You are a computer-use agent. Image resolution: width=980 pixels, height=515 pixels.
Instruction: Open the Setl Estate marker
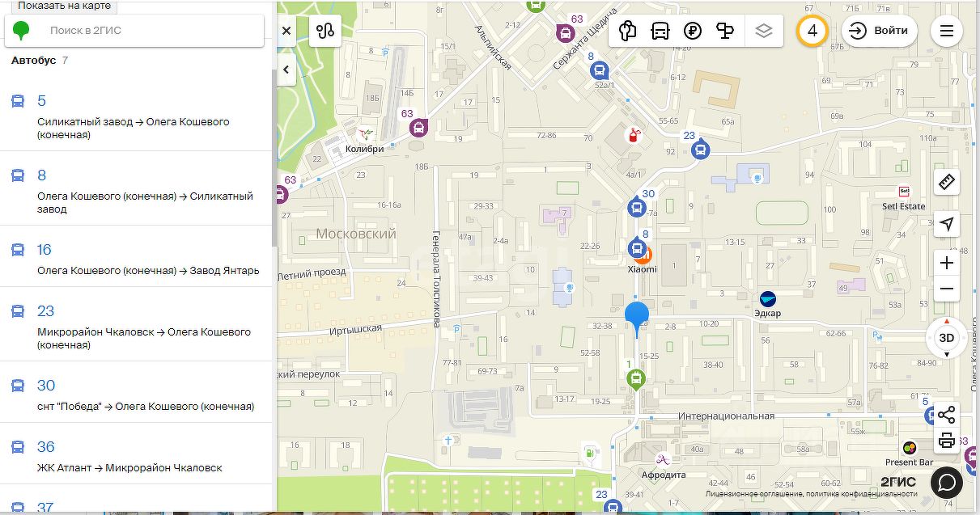(904, 192)
